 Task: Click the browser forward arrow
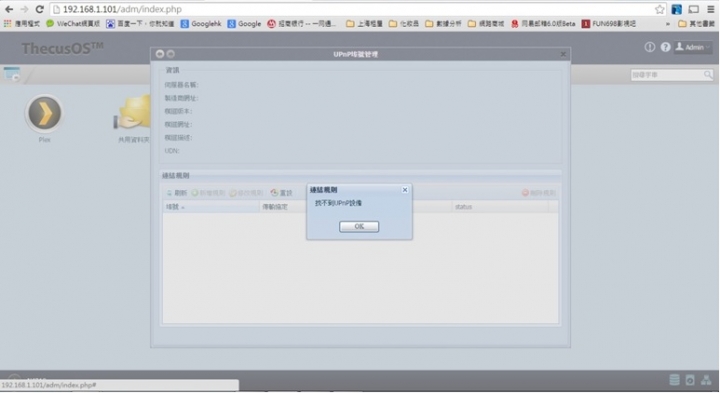click(24, 9)
